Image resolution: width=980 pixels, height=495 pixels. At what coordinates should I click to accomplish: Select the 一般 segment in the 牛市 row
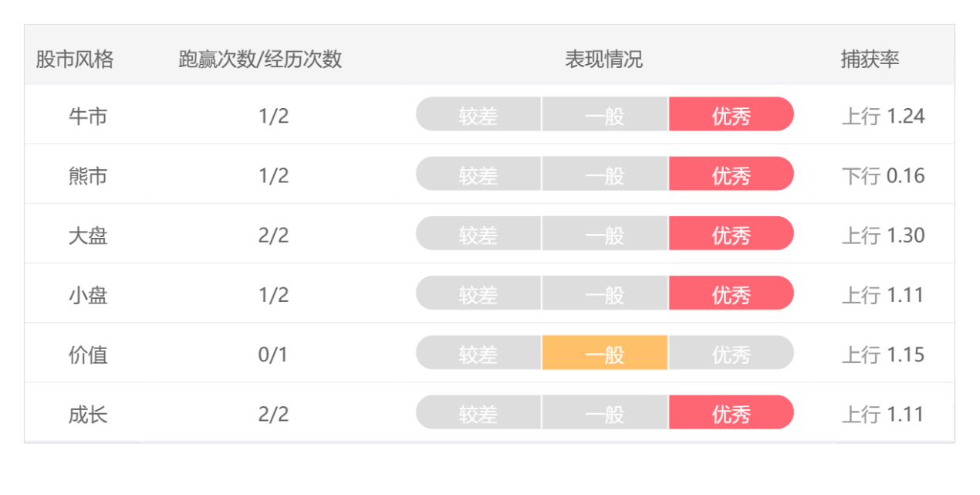[x=605, y=114]
